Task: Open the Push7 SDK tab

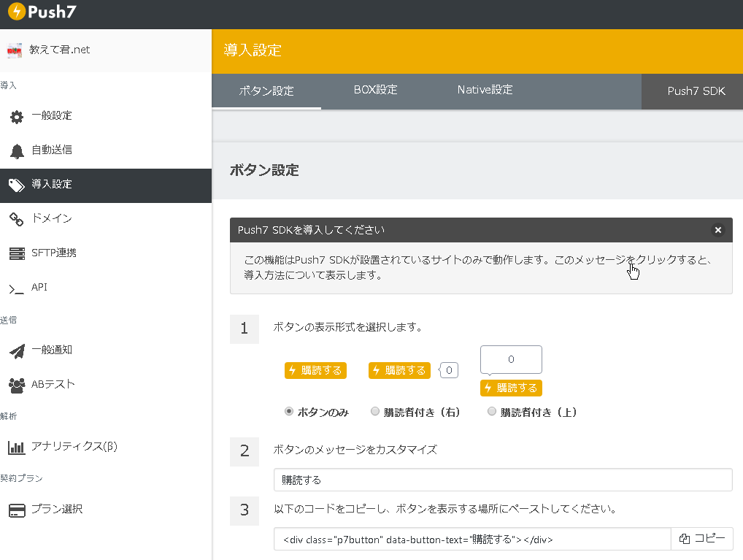Action: tap(693, 91)
